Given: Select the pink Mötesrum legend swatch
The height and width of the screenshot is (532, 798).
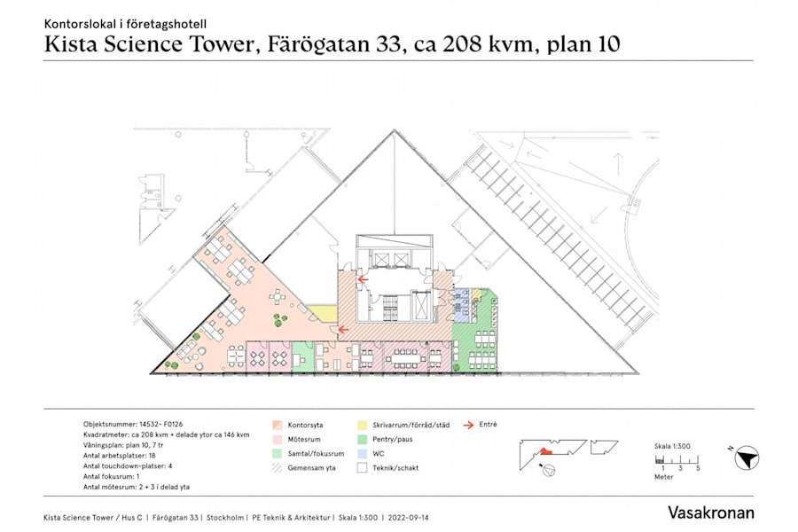Looking at the screenshot, I should tap(278, 439).
